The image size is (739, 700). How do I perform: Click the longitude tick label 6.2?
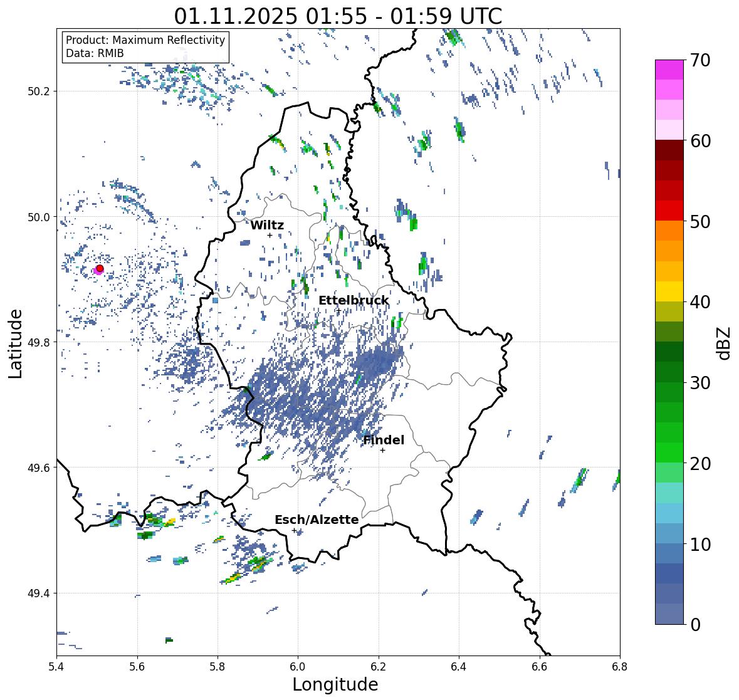(379, 666)
